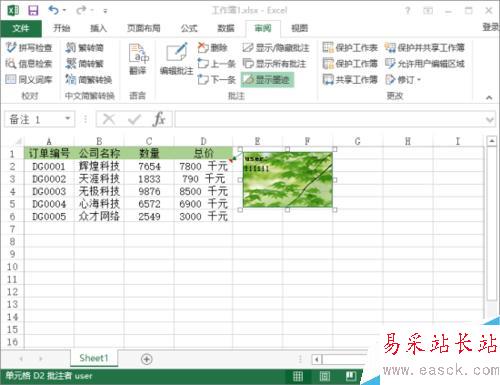
Task: Click 保护工作表 protect sheet
Action: coord(350,48)
